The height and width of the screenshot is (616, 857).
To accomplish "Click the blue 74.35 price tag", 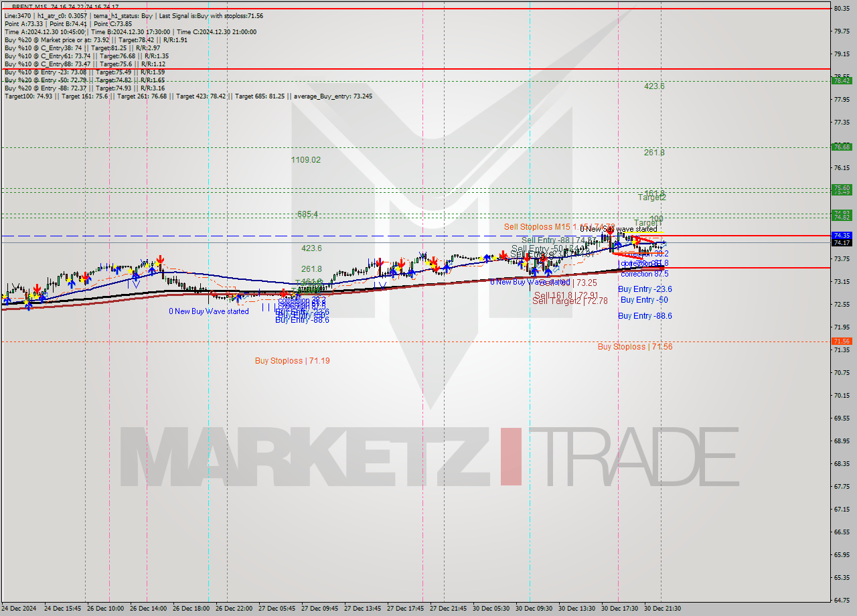I will [x=841, y=236].
